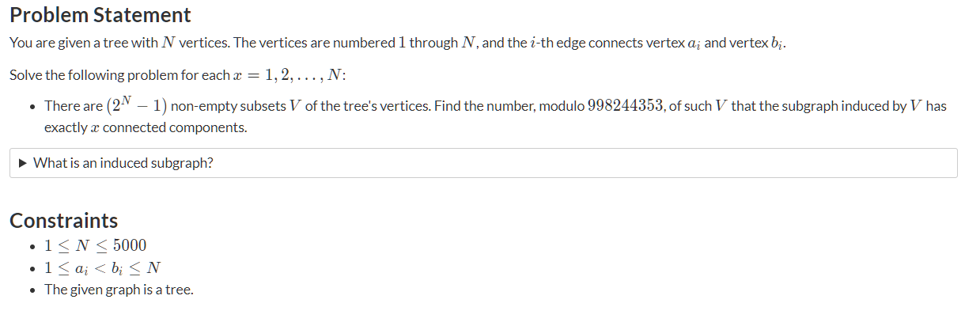The height and width of the screenshot is (326, 980).
Task: Click the 'Constraints' heading
Action: (x=64, y=221)
